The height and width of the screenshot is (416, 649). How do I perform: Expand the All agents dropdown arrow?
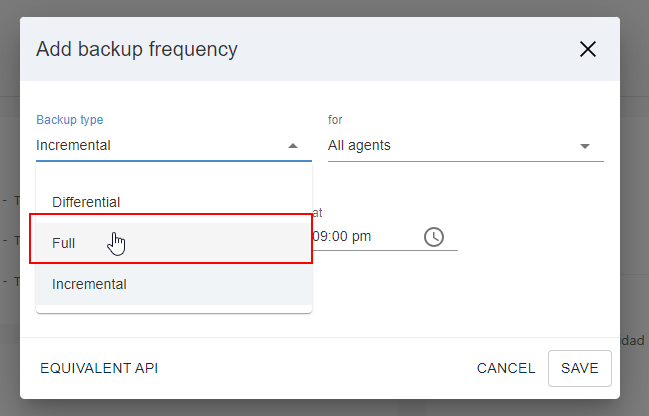click(585, 146)
